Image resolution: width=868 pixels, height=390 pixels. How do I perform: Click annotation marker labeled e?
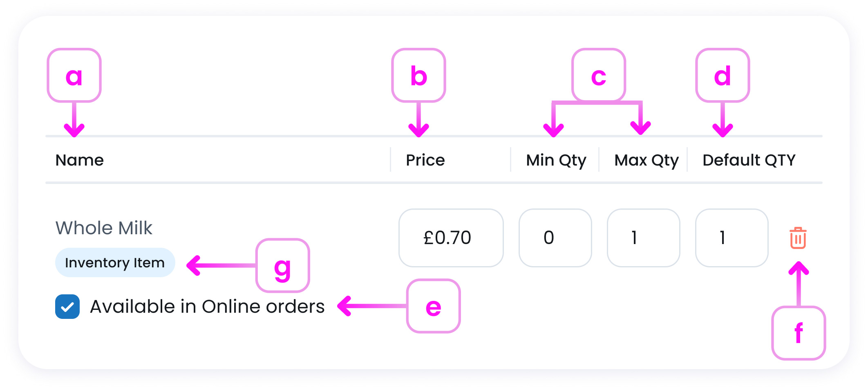tap(433, 306)
